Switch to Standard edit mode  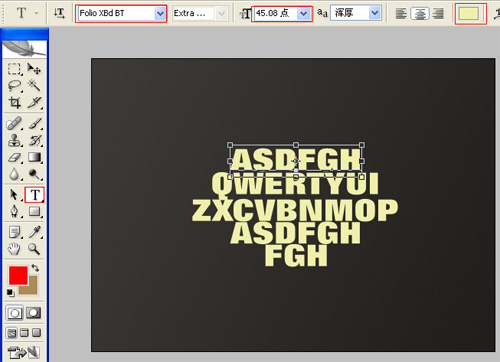(14, 313)
